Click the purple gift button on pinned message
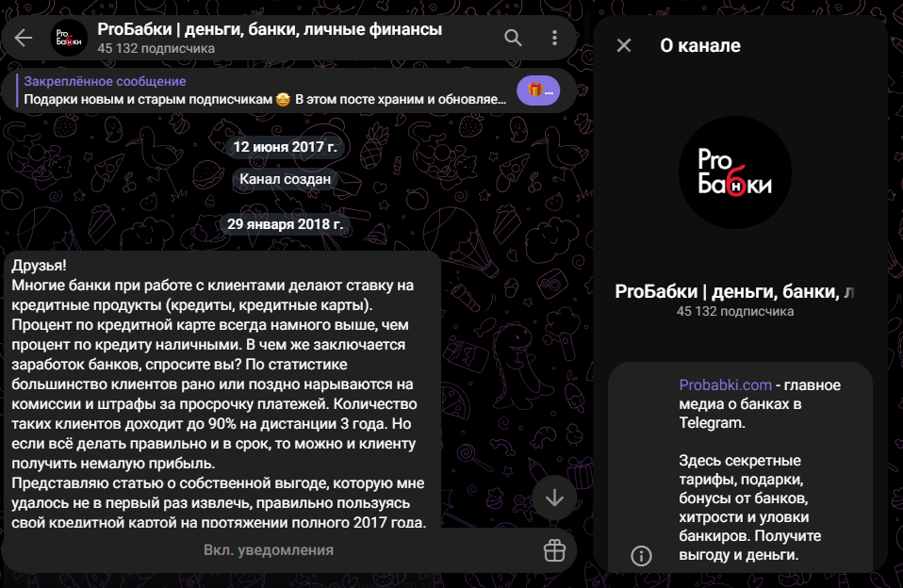Viewport: 903px width, 588px height. tap(538, 90)
